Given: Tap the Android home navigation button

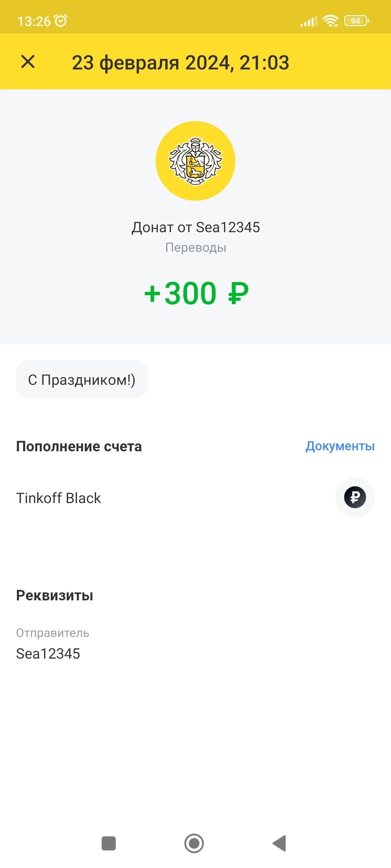Looking at the screenshot, I should 194,843.
